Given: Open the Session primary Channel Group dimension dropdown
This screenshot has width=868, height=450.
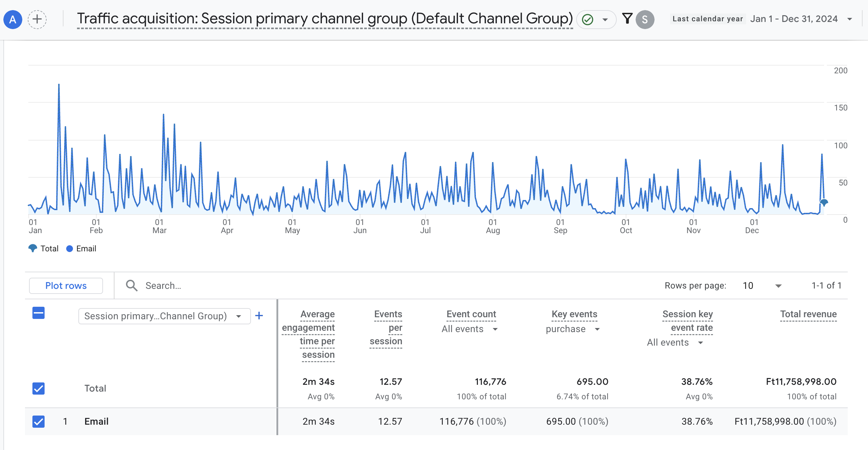Looking at the screenshot, I should [164, 316].
